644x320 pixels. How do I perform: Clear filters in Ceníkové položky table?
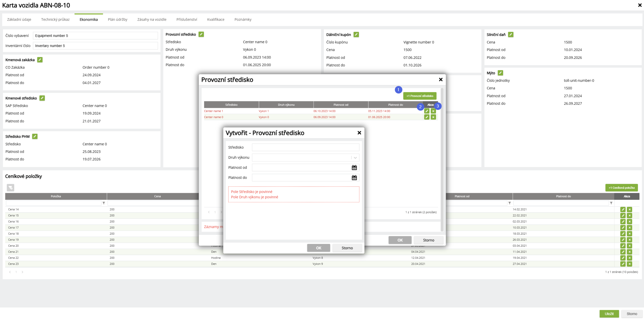(x=11, y=187)
